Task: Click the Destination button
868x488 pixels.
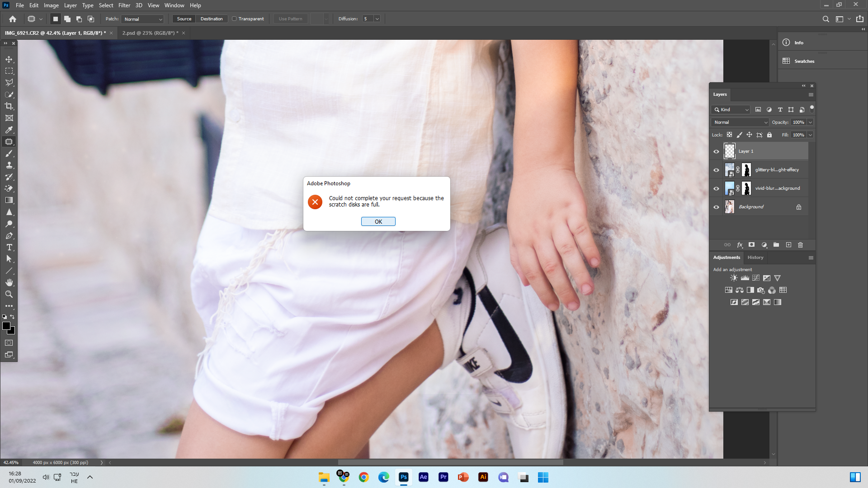Action: [x=211, y=19]
